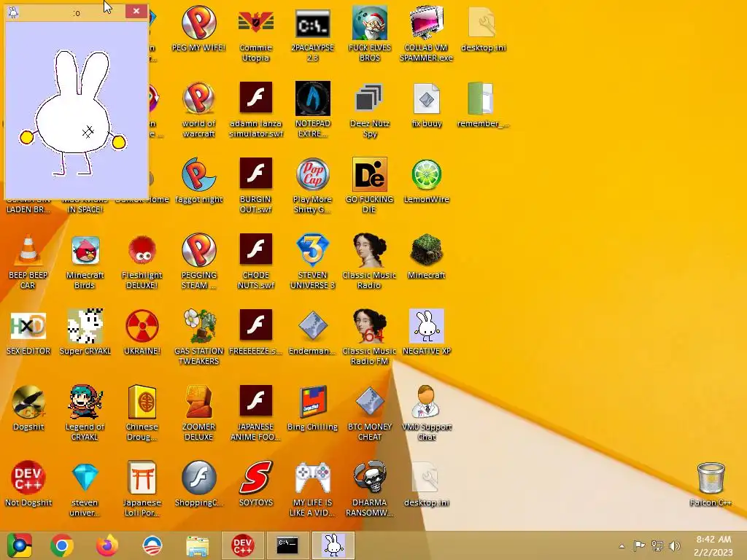Open the Chinese Droug... mahjong icon
Screen dimensions: 747x560
[142, 402]
